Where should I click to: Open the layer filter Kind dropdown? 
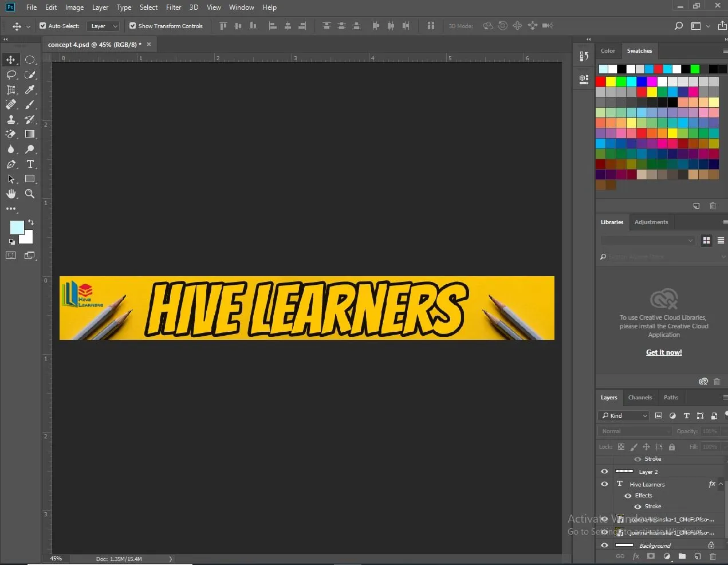point(623,415)
